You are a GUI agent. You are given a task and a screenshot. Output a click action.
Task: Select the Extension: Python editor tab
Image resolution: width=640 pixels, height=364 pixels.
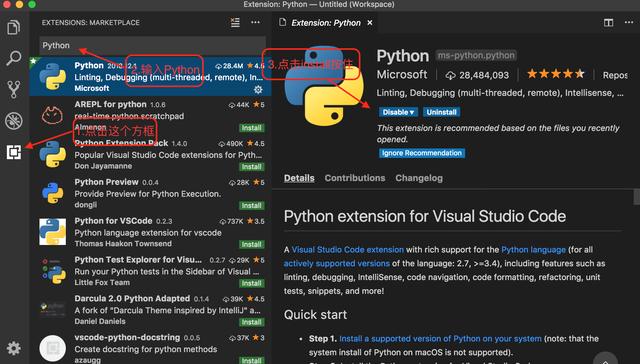[x=326, y=23]
